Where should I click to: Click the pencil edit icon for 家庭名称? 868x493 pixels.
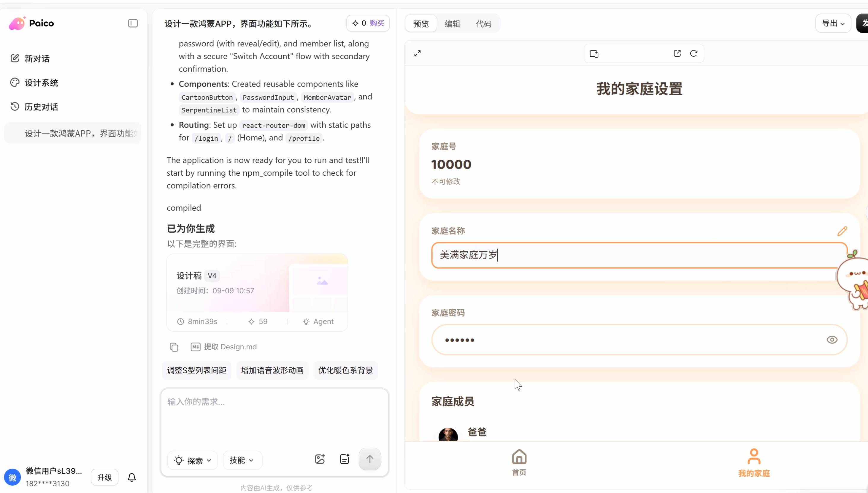842,231
